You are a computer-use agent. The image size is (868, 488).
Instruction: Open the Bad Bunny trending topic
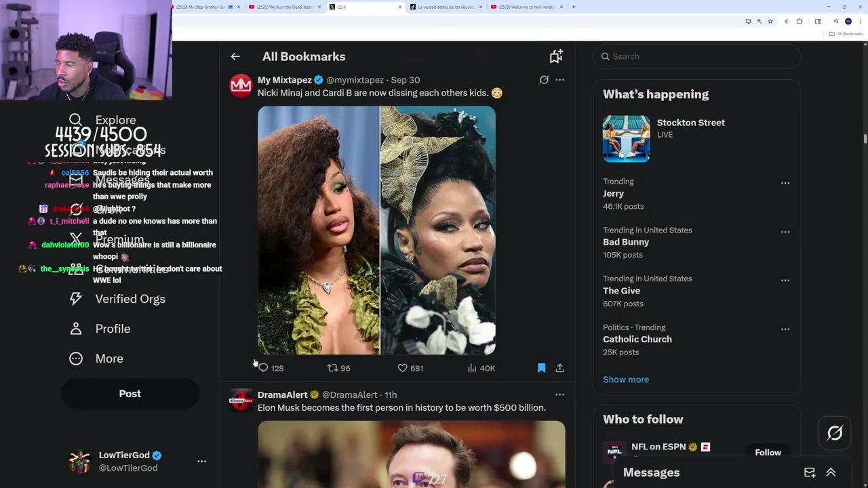click(626, 242)
